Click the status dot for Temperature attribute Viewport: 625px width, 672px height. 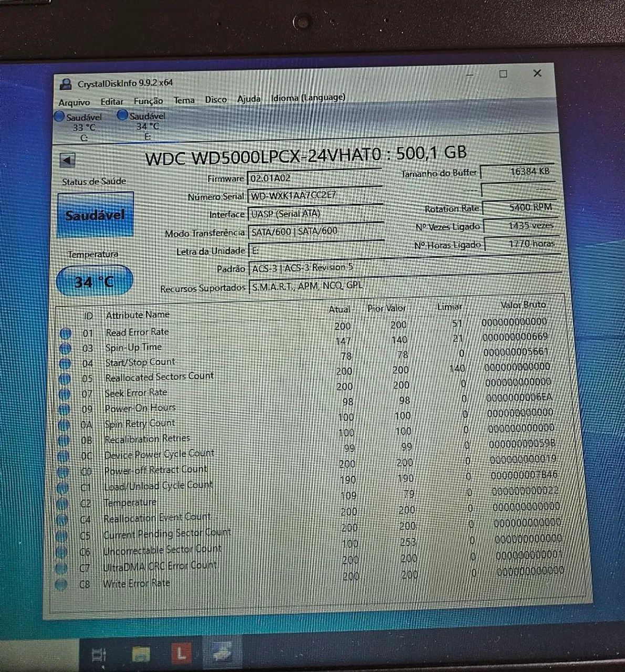62,504
